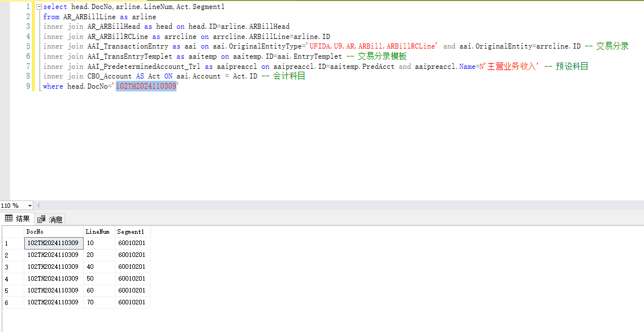Open the 110 % zoom dropdown
Screen dimensions: 644x332
pos(29,206)
